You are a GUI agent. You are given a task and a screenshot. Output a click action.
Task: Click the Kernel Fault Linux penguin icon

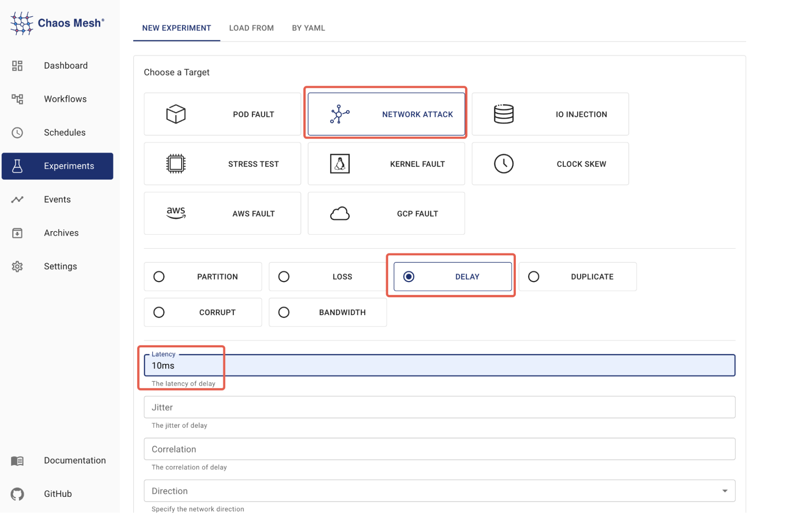[340, 164]
